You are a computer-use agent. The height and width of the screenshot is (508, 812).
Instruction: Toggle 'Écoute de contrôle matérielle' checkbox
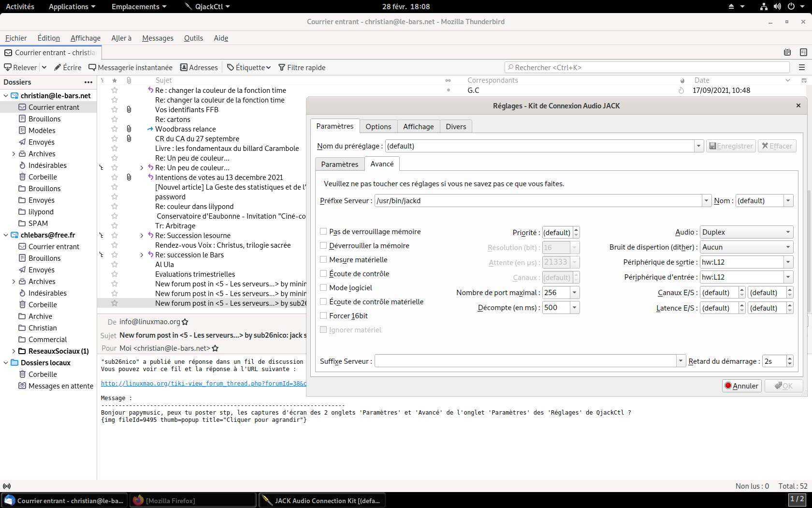tap(323, 302)
